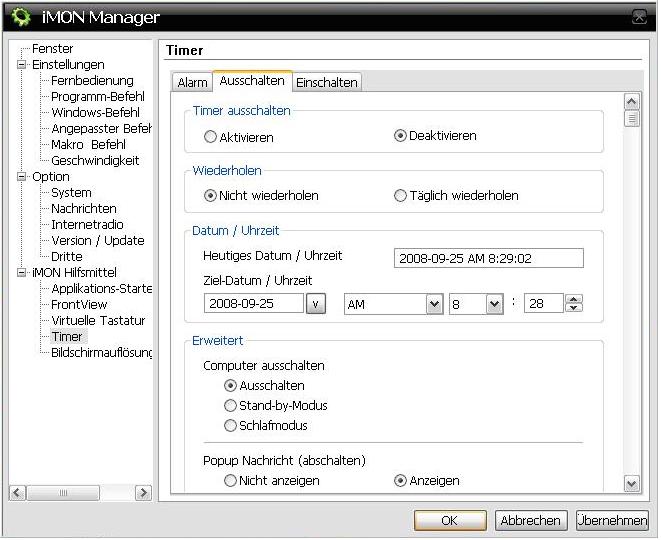
Task: Open Version / Update page
Action: coord(98,241)
